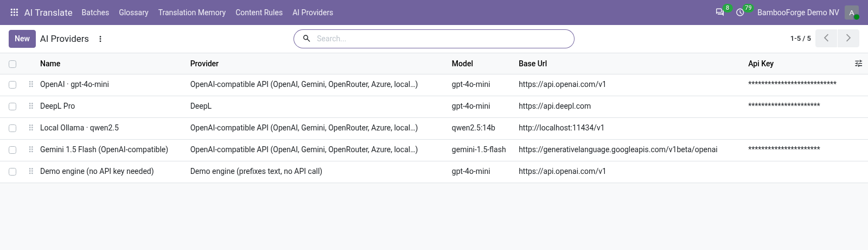This screenshot has height=250, width=868.
Task: Click the masked API key of DeepL Pro row
Action: click(784, 105)
